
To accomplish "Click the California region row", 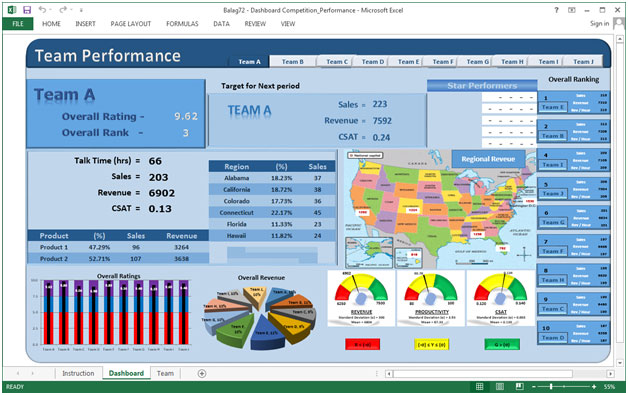I will pyautogui.click(x=272, y=189).
